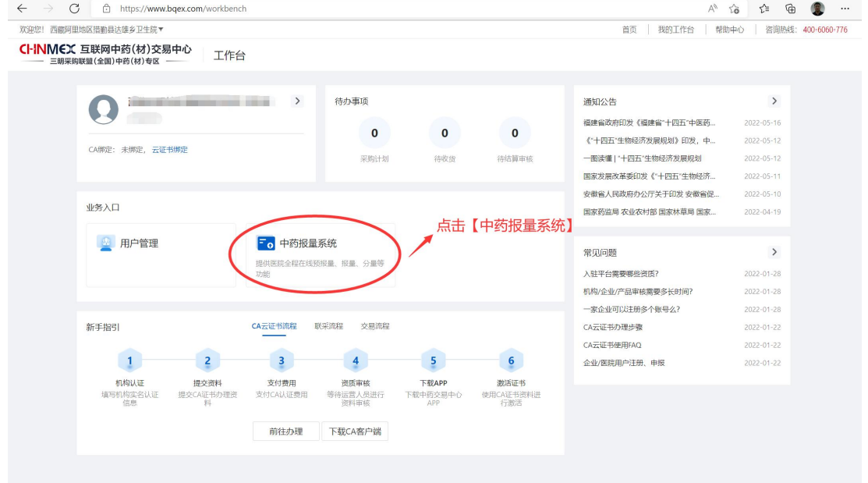Click step 6 激活证书 hexagon

(511, 360)
